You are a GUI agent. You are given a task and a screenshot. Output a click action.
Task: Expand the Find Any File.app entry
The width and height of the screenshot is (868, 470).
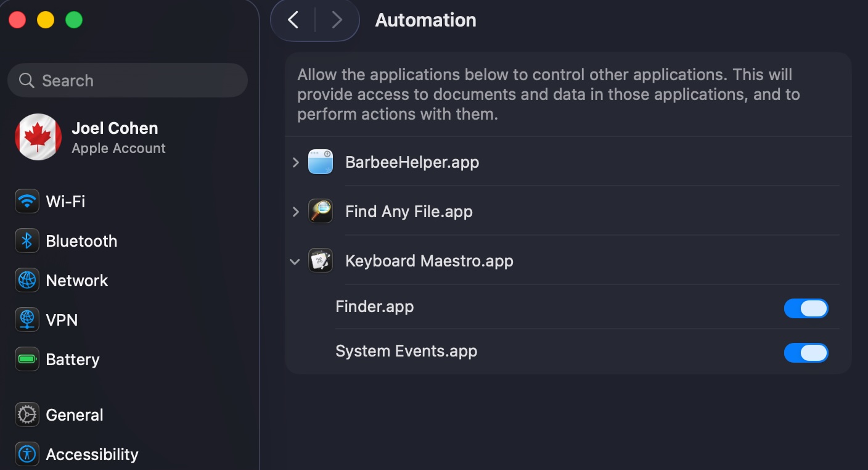tap(296, 212)
